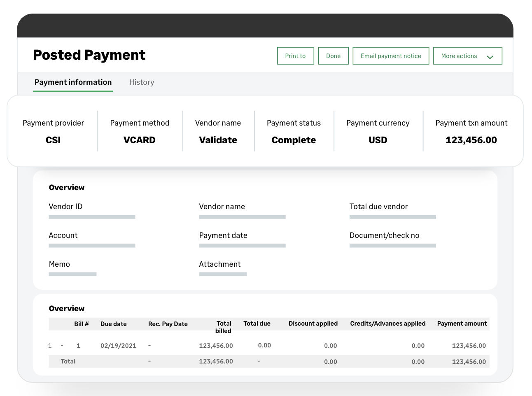Click the Print to button
Viewport: 532px width, 396px height.
point(295,56)
